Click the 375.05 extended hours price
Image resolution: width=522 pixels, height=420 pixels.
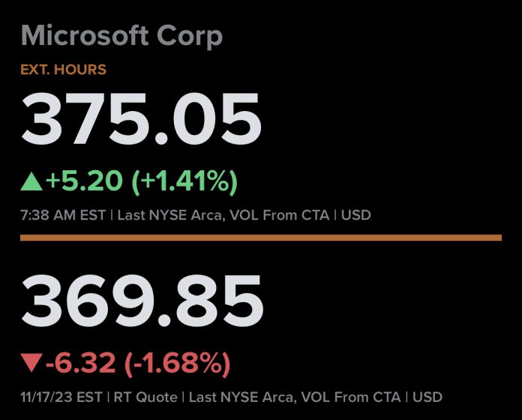coord(142,121)
